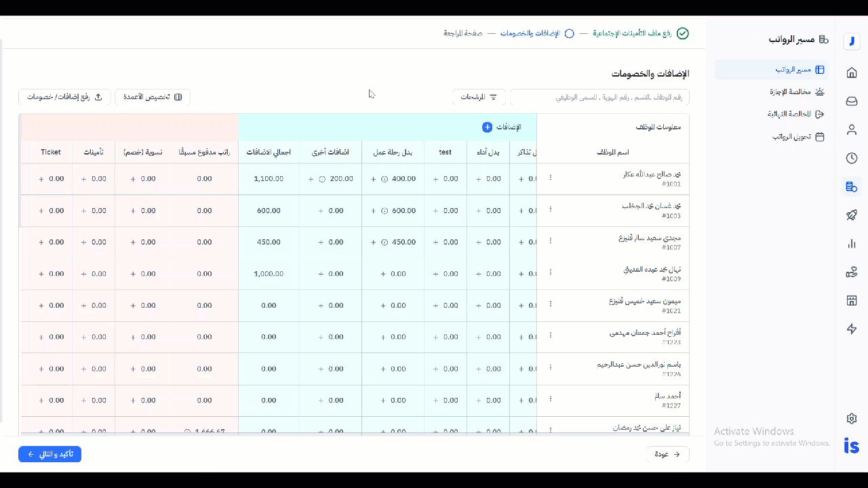Open the calendar grid icon in the sidebar
This screenshot has height=488, width=868.
852,300
